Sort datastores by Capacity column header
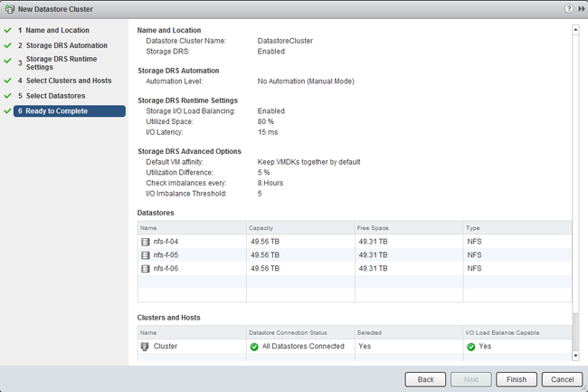The image size is (588, 392). (x=299, y=228)
